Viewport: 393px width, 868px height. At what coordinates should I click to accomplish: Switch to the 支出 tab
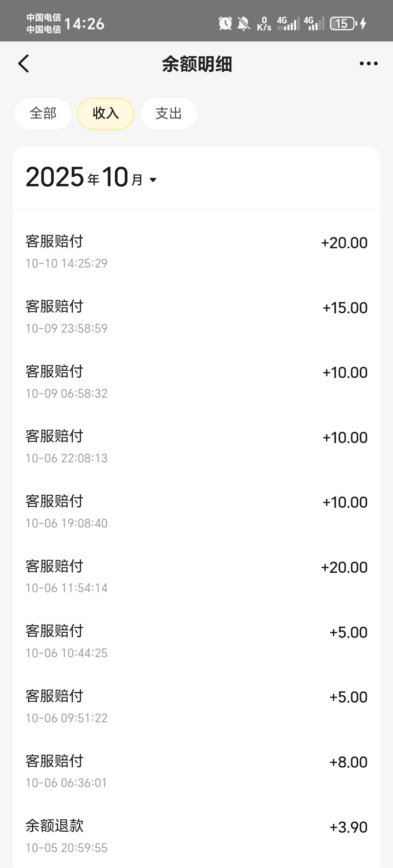pos(168,114)
